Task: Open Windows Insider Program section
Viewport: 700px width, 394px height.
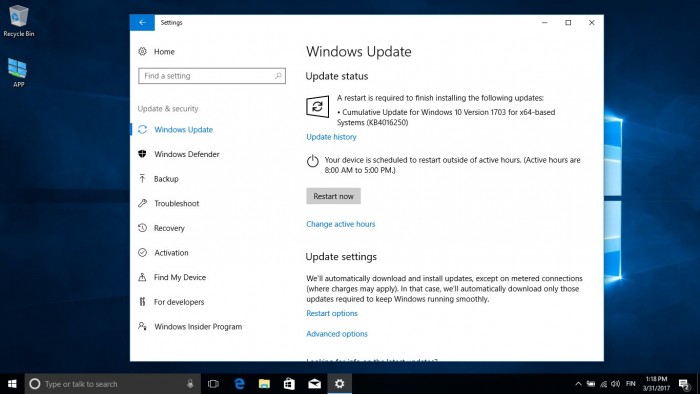Action: point(198,327)
